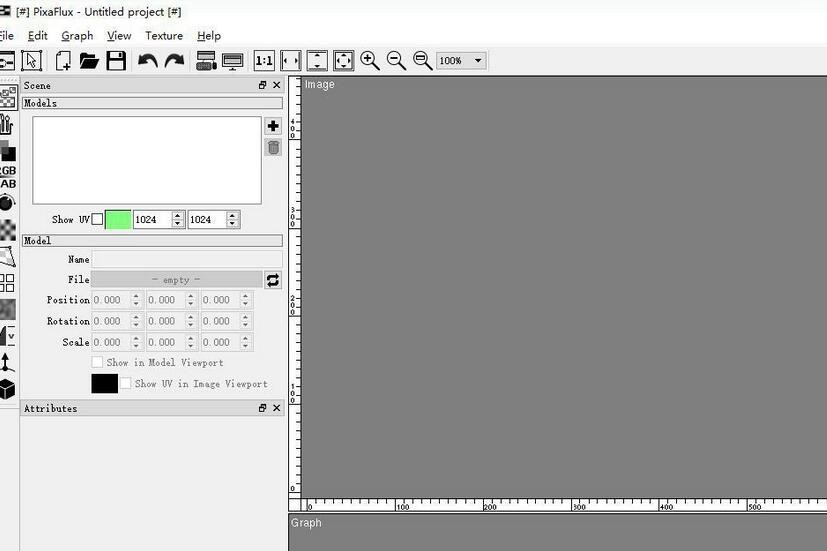Select the 3D cube sidebar icon
This screenshot has height=551, width=827.
click(7, 389)
